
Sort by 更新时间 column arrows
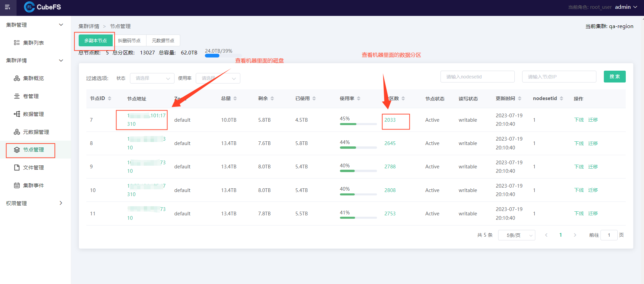(519, 98)
